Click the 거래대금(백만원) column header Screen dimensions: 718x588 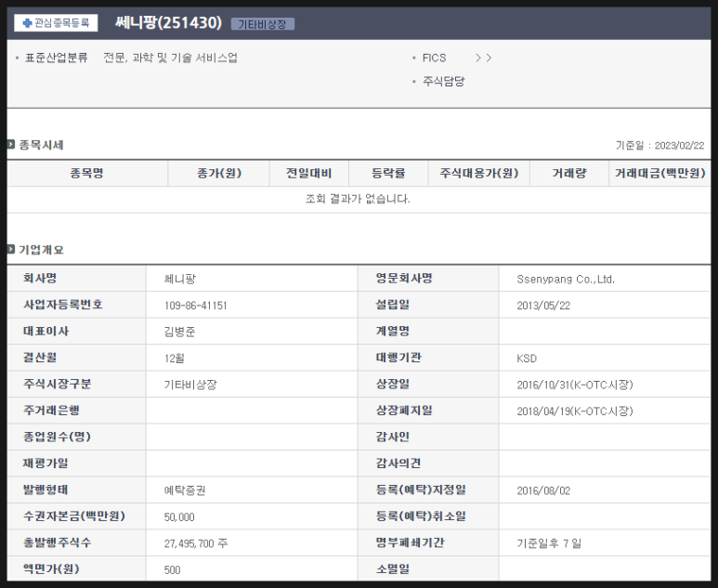click(659, 173)
